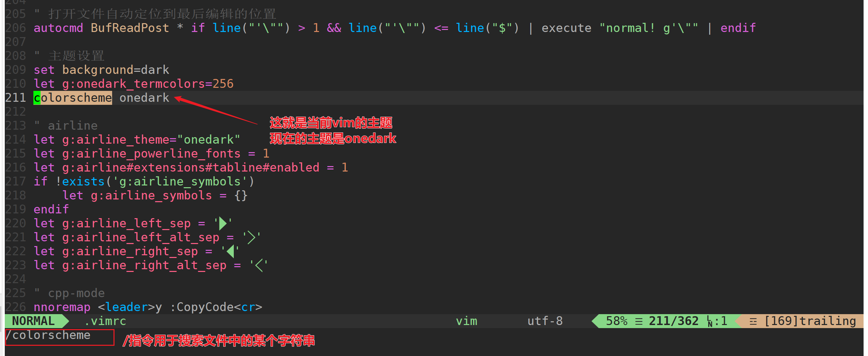
Task: Click <leader> on line 226
Action: tap(126, 307)
